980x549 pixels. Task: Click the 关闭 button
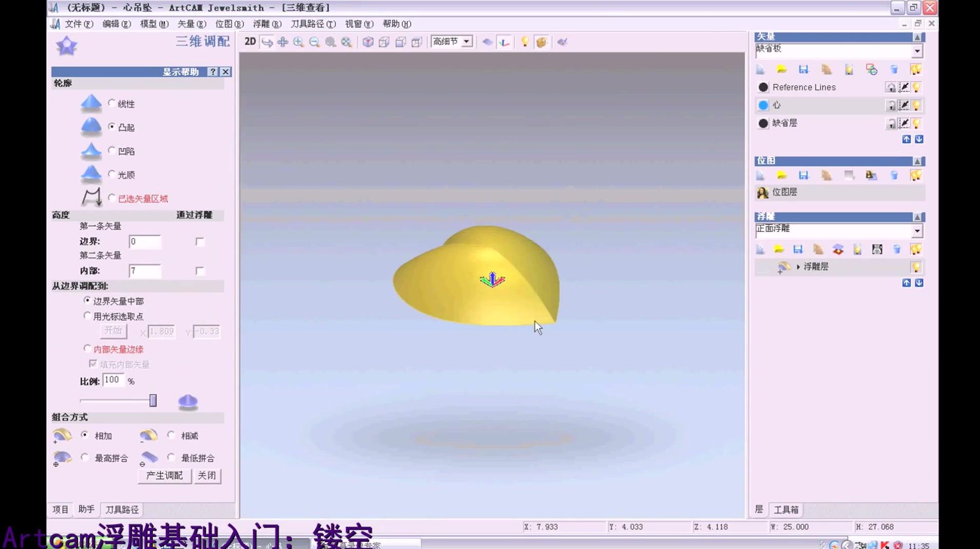pos(207,476)
